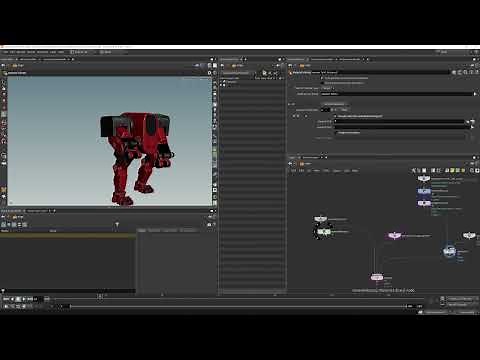Click the button below the long group field
The image size is (480, 360).
[x=335, y=104]
